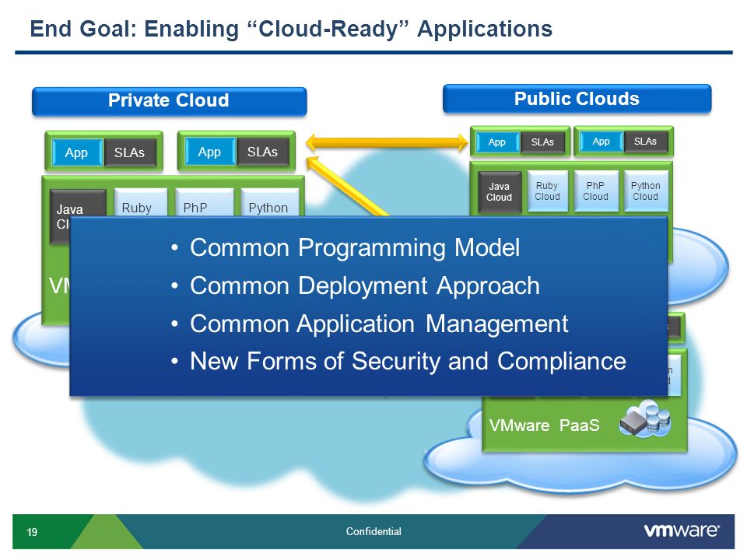747x560 pixels.
Task: Click the App box above Private Cloud's PhP box
Action: point(209,152)
